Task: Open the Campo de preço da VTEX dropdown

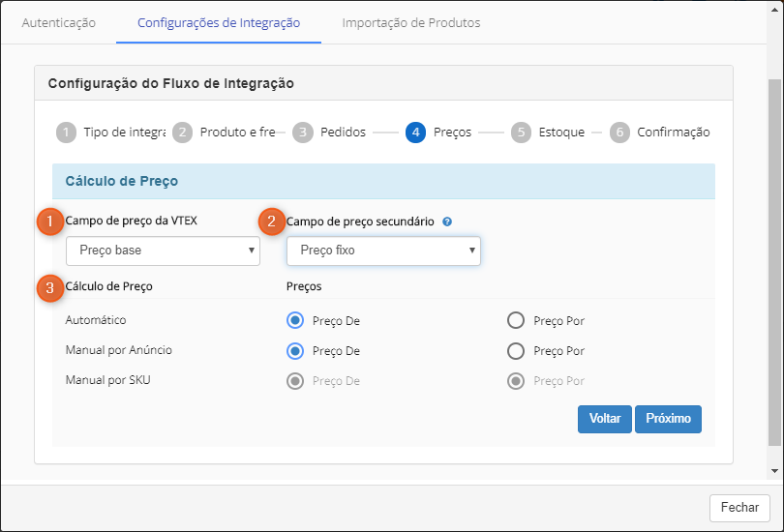Action: (x=163, y=251)
